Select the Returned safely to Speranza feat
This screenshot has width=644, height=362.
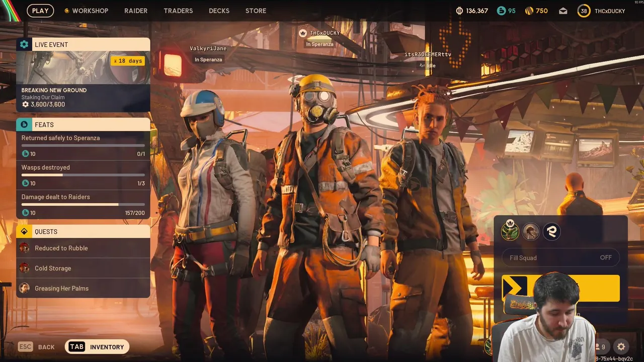click(83, 146)
